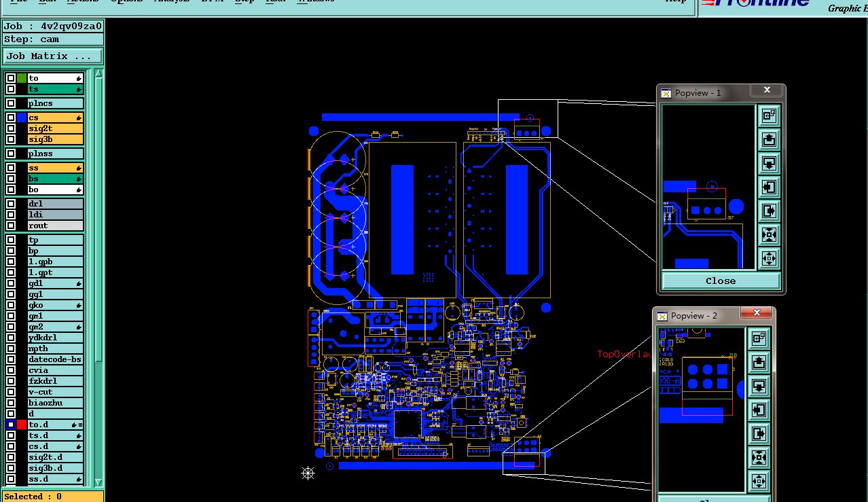Toggle the checkbox for layer 'plncs'
Image resolution: width=868 pixels, height=502 pixels.
[11, 103]
